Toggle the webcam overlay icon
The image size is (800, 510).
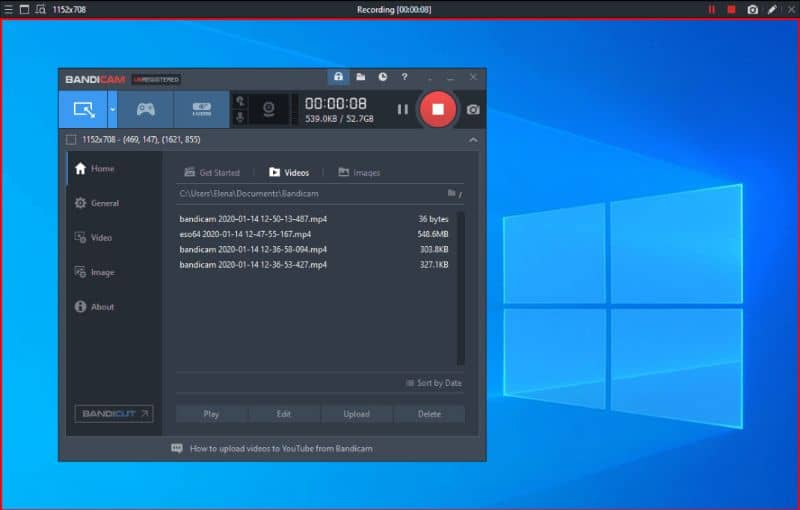point(269,109)
